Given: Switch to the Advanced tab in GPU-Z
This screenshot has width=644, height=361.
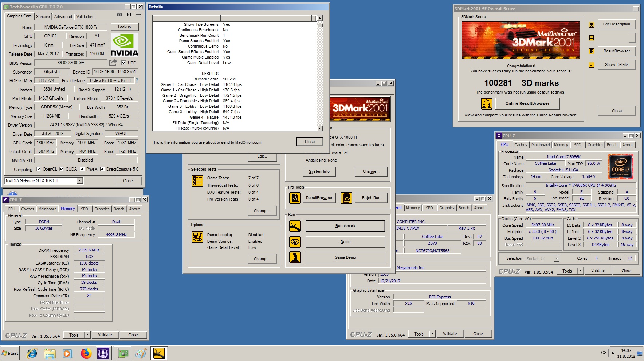Looking at the screenshot, I should (63, 17).
